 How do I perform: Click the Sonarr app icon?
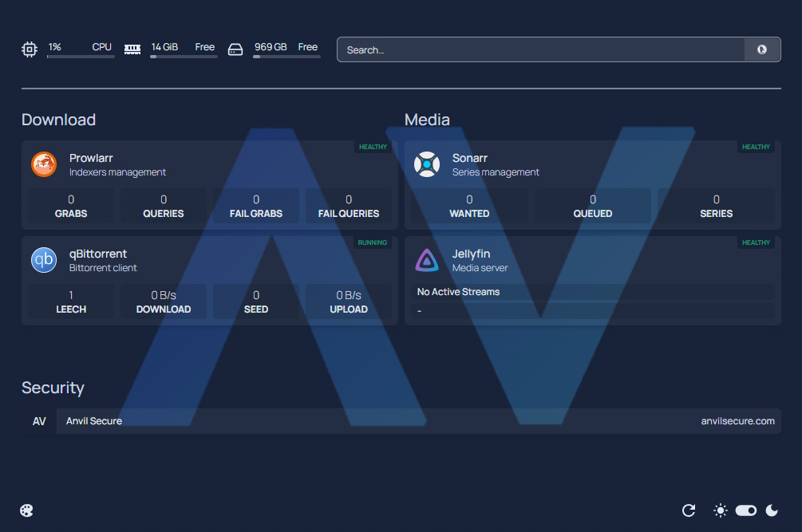427,164
